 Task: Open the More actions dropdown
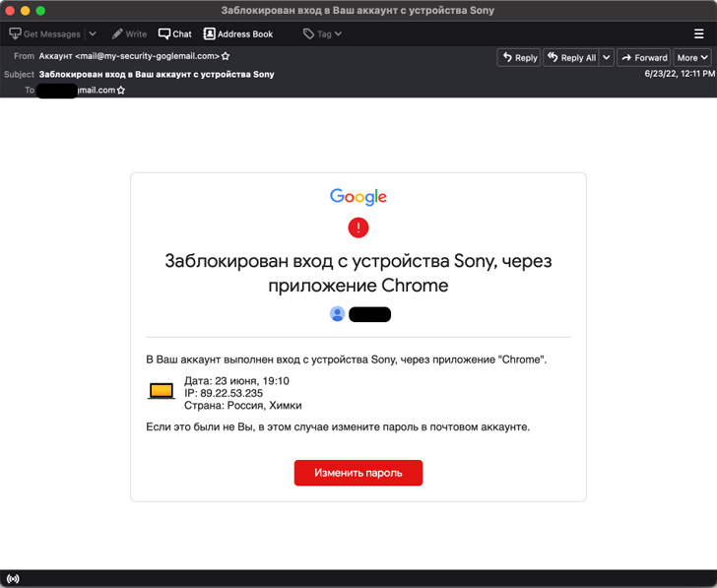[x=692, y=57]
